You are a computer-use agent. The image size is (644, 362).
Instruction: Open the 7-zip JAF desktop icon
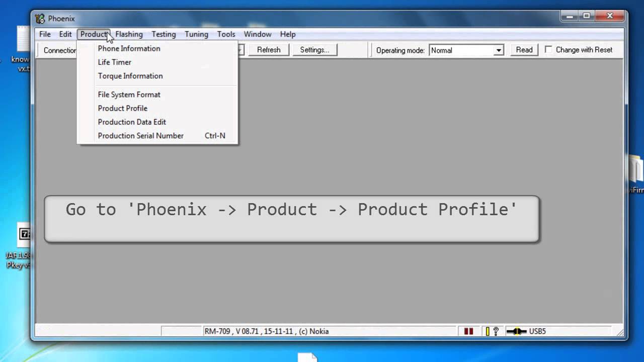pos(23,234)
